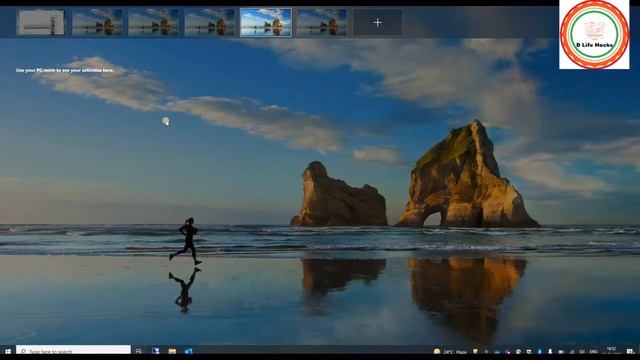Image resolution: width=640 pixels, height=360 pixels.
Task: Open the taskbar clock and calendar
Action: (611, 350)
